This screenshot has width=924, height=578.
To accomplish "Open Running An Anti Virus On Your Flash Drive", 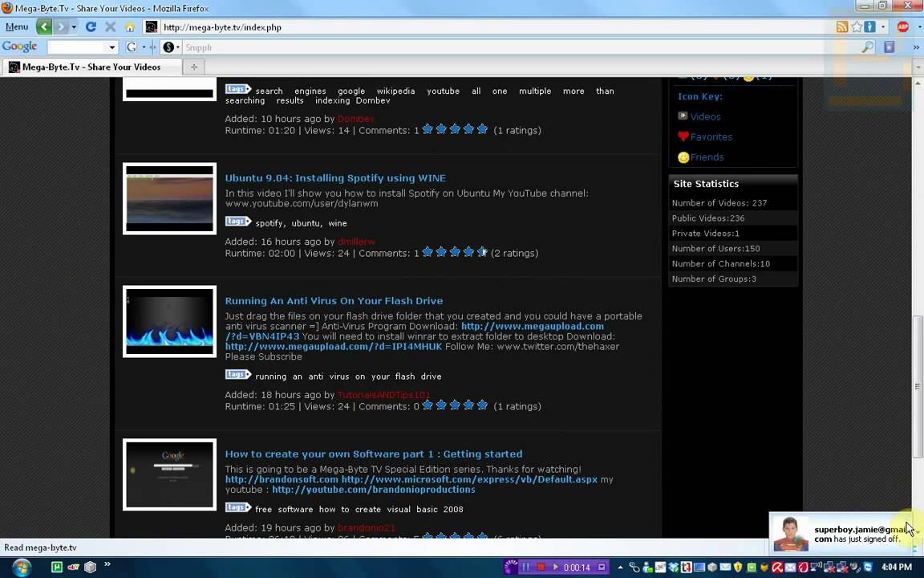I will tap(334, 301).
